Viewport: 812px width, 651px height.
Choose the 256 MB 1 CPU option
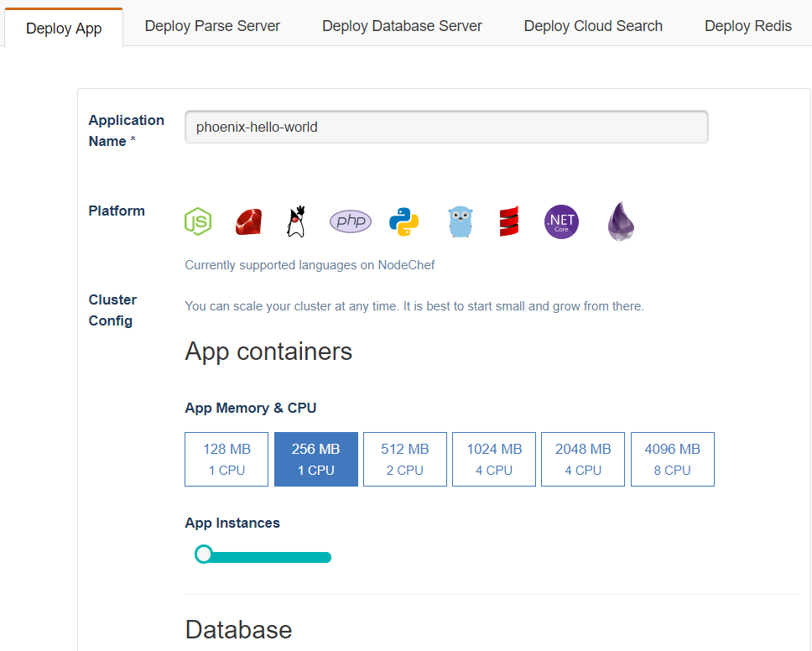coord(315,460)
